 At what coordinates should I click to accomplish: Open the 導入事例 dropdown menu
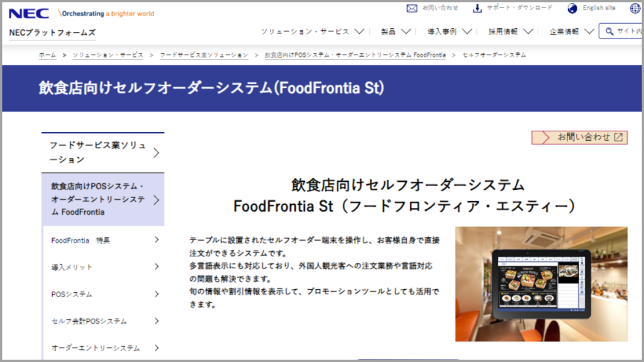tap(450, 31)
